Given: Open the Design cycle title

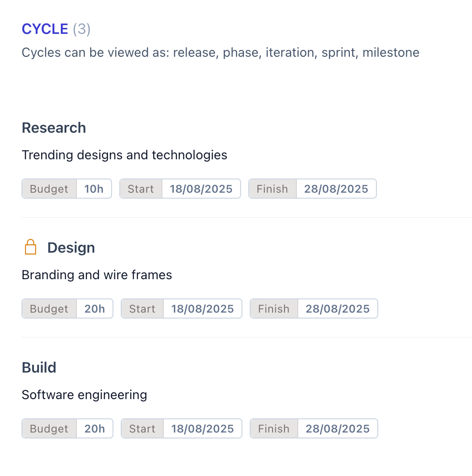Looking at the screenshot, I should click(x=71, y=248).
